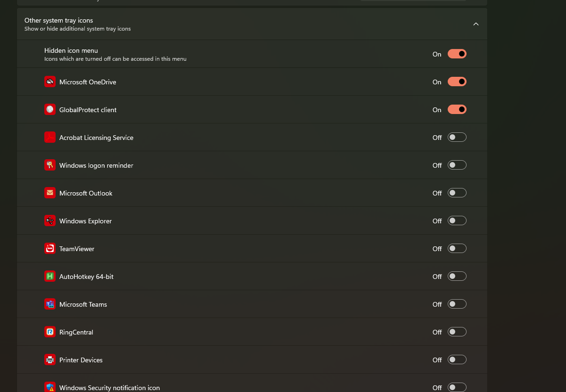The image size is (566, 392).
Task: Click the RingCentral app icon
Action: (x=50, y=332)
